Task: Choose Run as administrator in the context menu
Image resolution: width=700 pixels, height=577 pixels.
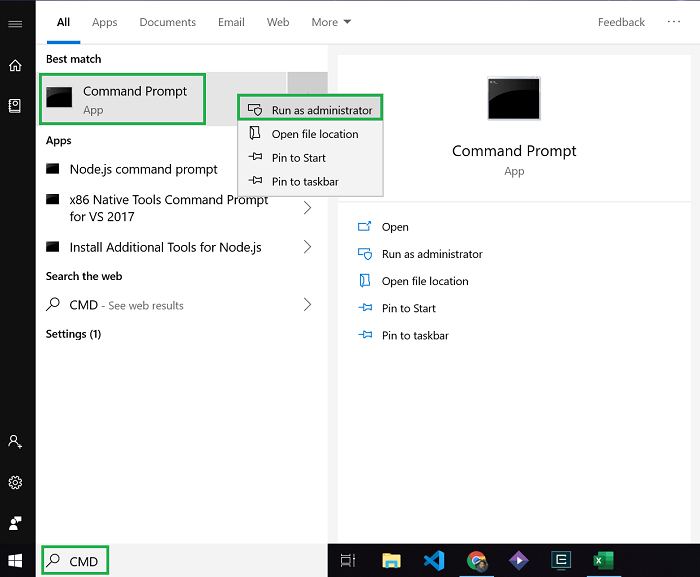Action: point(310,110)
